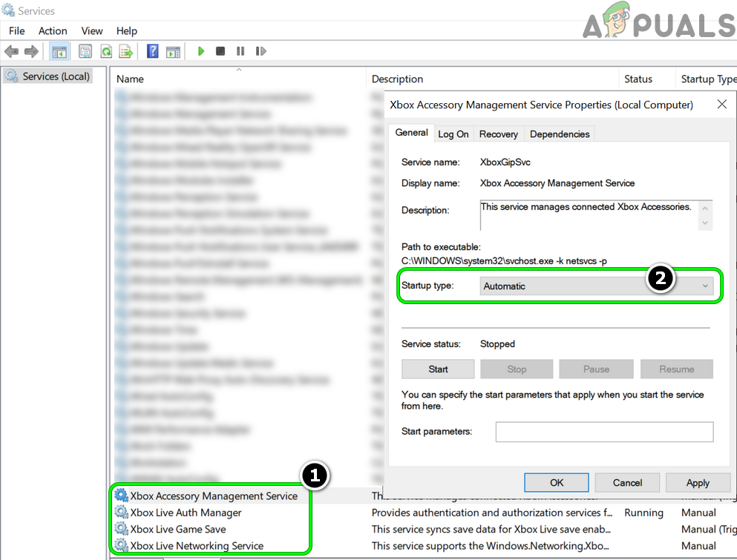This screenshot has height=560, width=737.
Task: Click the Xbox Live Networking Service gear icon
Action: point(121,545)
